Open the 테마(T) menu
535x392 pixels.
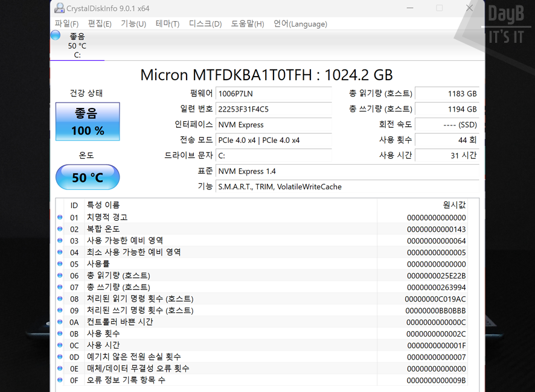pos(167,24)
